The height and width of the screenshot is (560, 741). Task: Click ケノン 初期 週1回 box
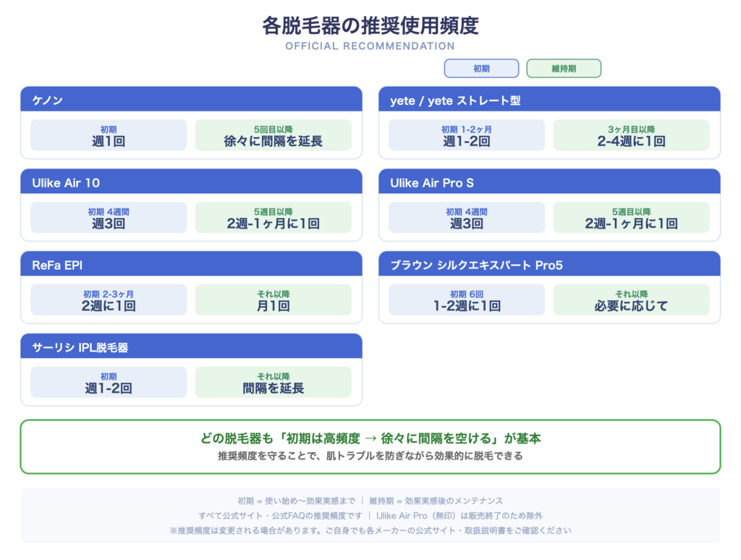coord(109,135)
